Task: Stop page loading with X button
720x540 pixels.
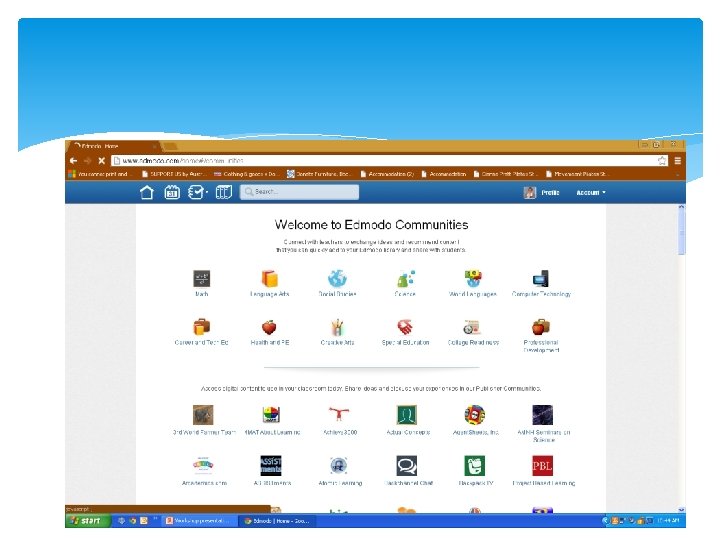Action: [101, 160]
